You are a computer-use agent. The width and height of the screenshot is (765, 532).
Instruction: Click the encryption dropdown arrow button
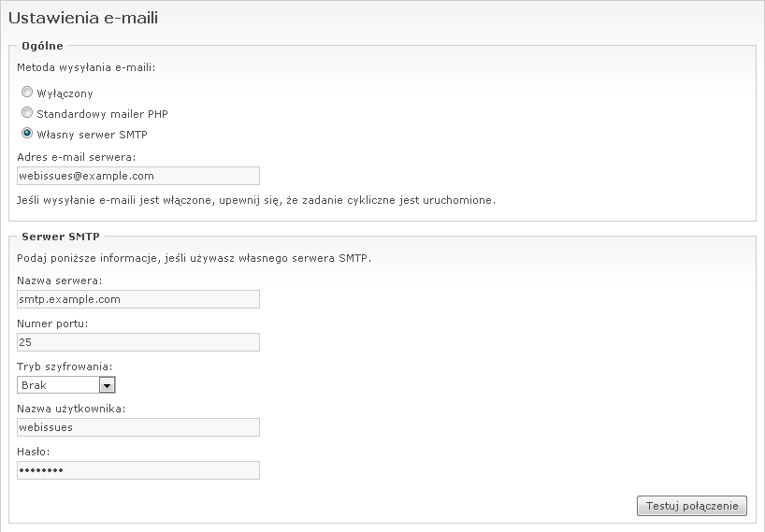(x=107, y=384)
